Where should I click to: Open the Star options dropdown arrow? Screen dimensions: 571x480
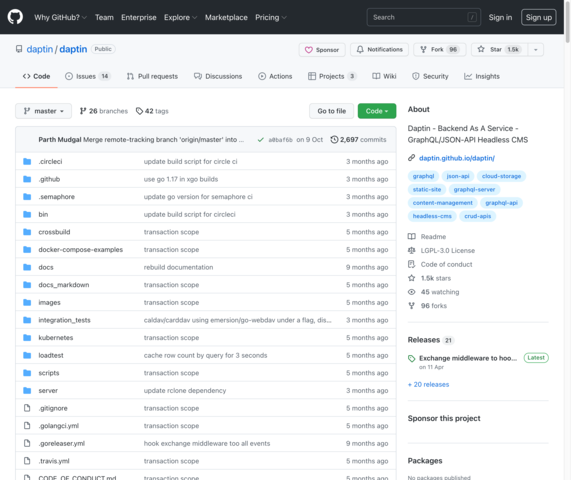(x=536, y=50)
